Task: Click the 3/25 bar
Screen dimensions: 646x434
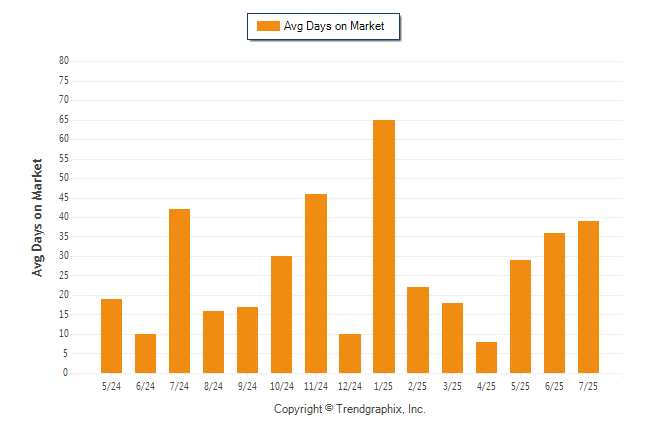Action: (x=452, y=338)
